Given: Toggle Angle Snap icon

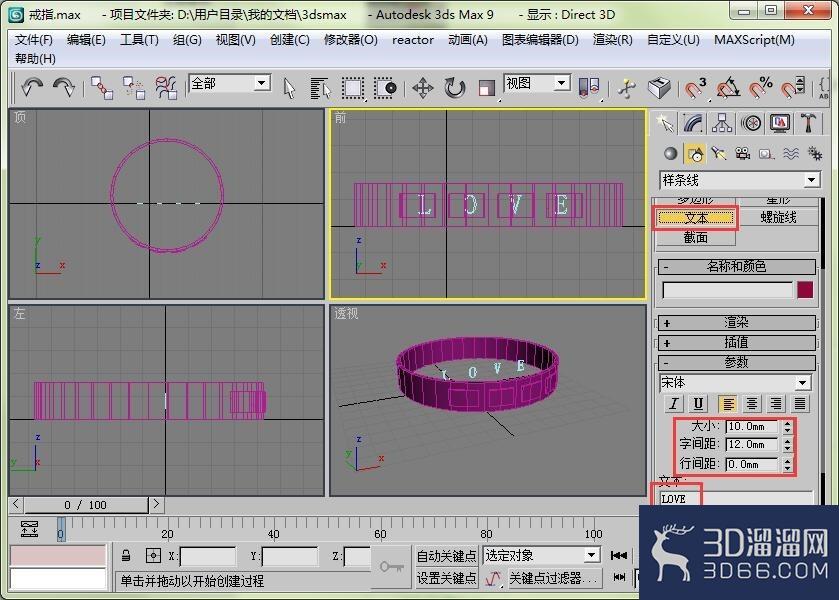Looking at the screenshot, I should (x=728, y=87).
